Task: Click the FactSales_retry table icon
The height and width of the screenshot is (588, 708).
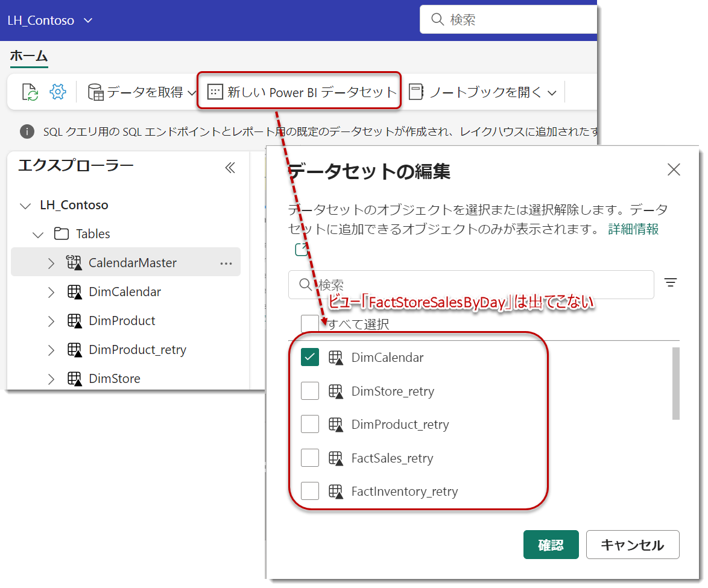Action: coord(335,458)
